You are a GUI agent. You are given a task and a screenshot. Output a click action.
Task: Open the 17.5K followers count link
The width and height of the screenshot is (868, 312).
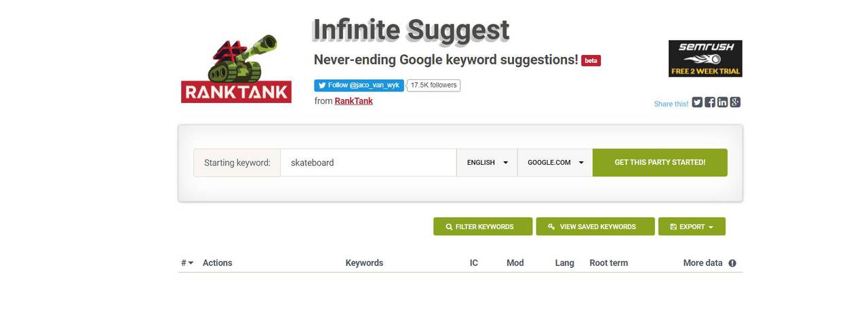[433, 85]
